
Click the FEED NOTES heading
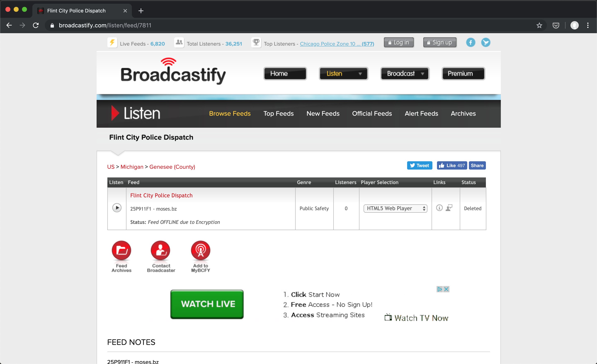[x=131, y=342]
